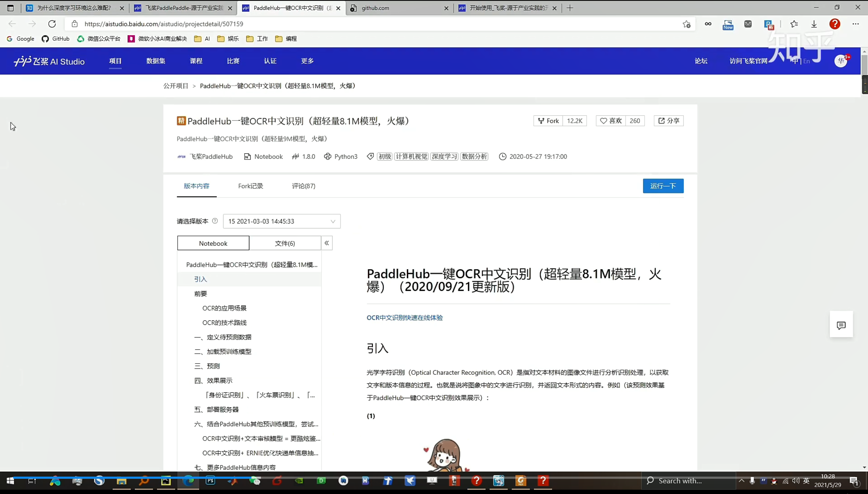Launch Photoshop from the taskbar

[x=211, y=481]
